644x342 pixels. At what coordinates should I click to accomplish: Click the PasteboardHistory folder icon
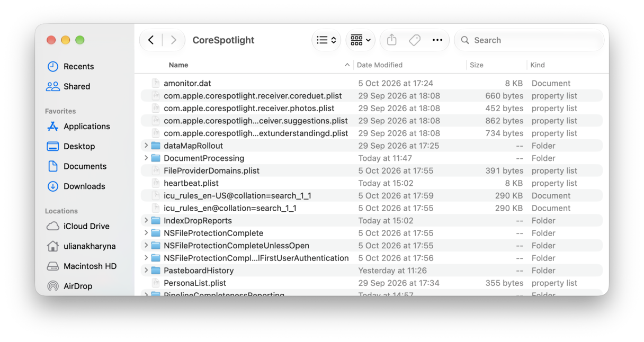click(155, 271)
